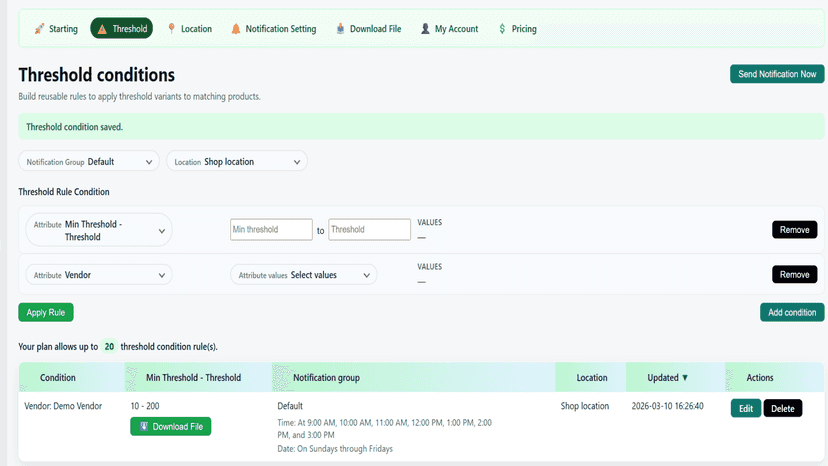Viewport: 828px width, 466px height.
Task: Open the Starting tab
Action: pos(56,29)
